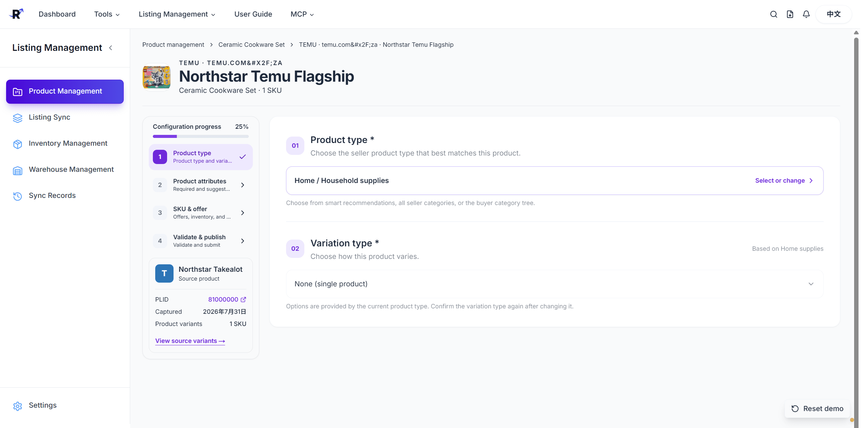Screen dimensions: 868x428
Task: Select the Product type step
Action: pyautogui.click(x=201, y=157)
